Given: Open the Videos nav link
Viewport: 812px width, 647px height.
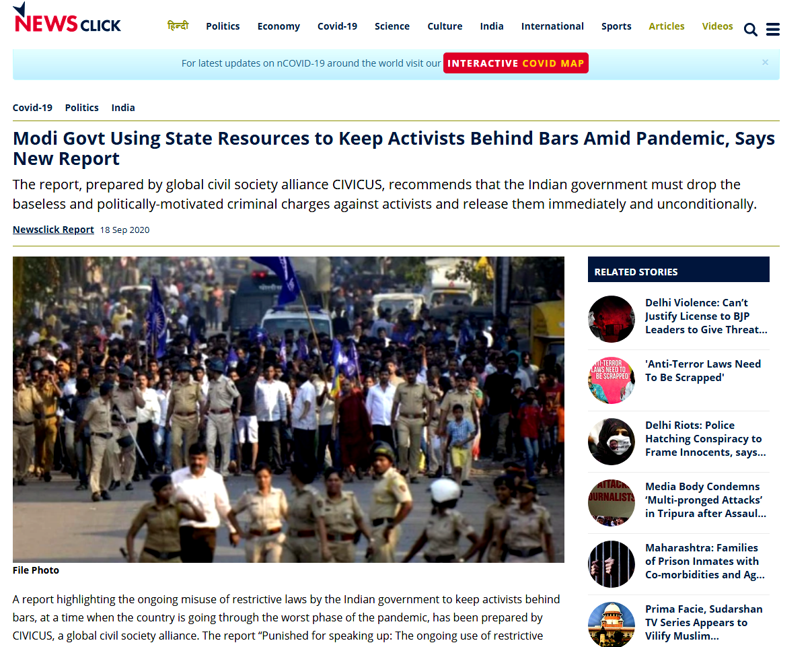Looking at the screenshot, I should (x=717, y=26).
